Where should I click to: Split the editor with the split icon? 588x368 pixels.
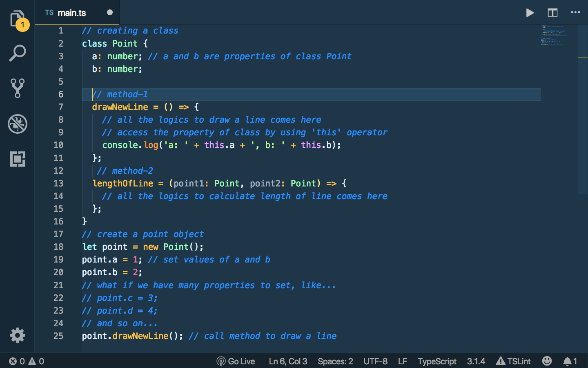pyautogui.click(x=552, y=12)
